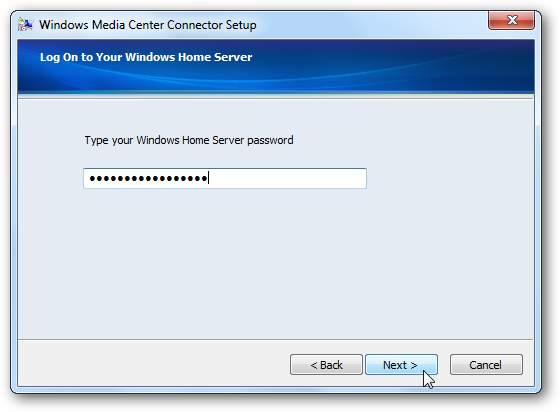Click the 'Log On to Your Windows Home Server' heading

[x=146, y=57]
